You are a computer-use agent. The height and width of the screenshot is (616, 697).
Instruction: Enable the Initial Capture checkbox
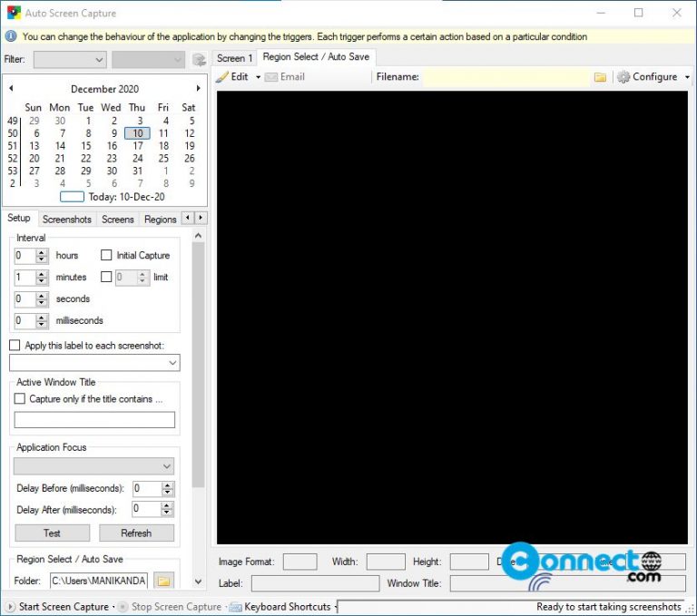coord(106,255)
